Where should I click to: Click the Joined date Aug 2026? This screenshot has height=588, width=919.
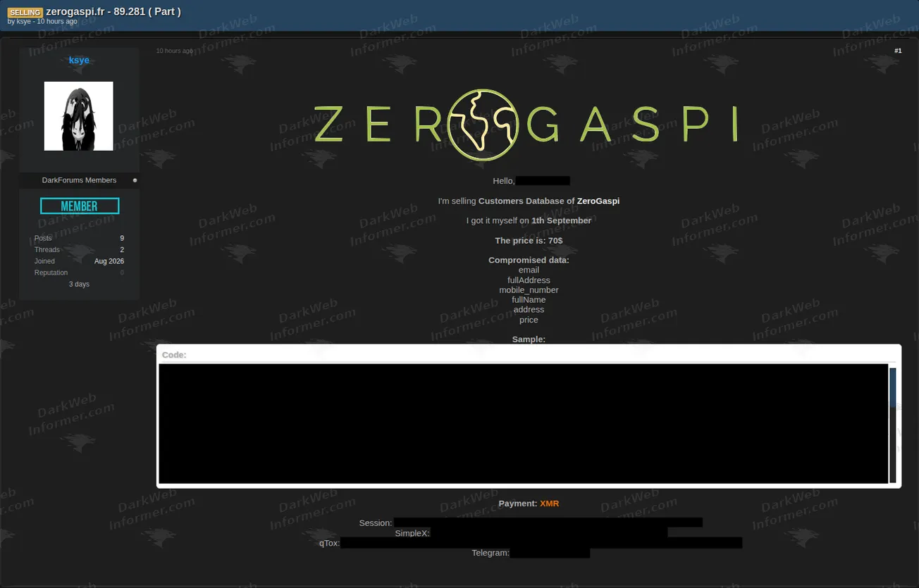[109, 261]
